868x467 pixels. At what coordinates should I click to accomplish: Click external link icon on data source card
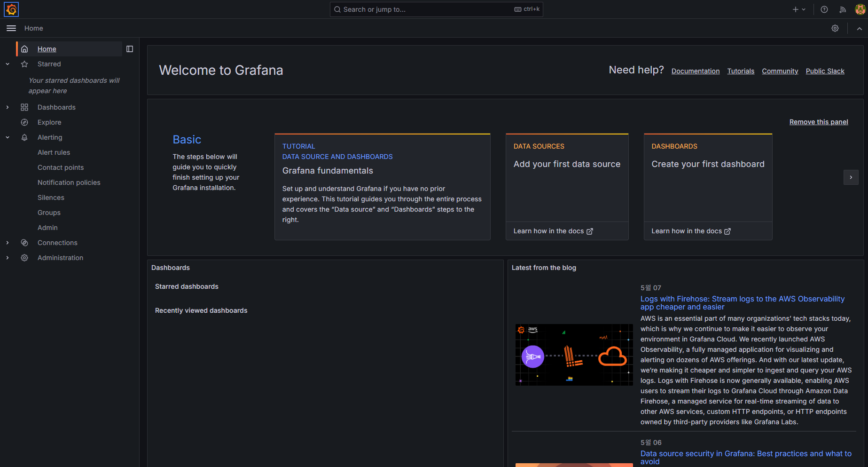(590, 231)
